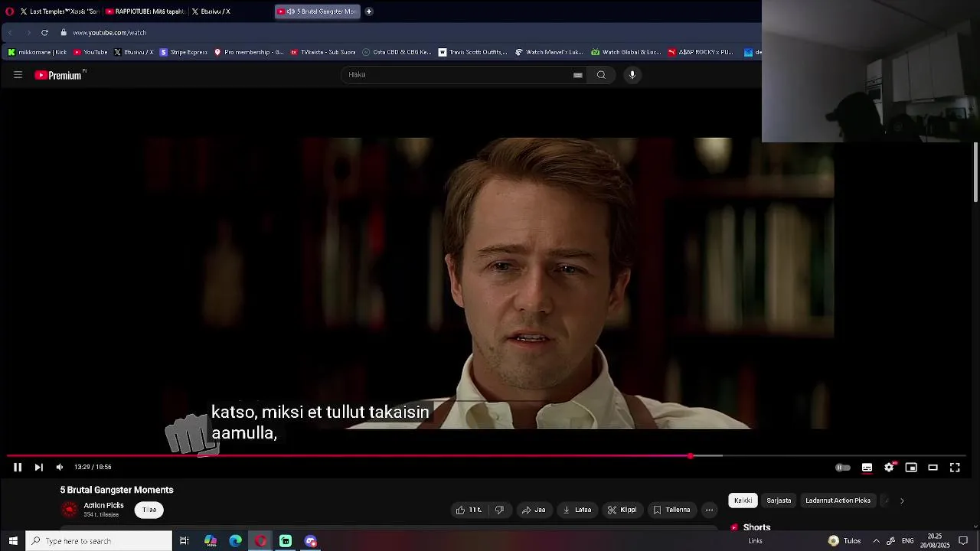Switch to RAPPIOTUBE browser tab
Image resolution: width=980 pixels, height=551 pixels.
pyautogui.click(x=145, y=11)
